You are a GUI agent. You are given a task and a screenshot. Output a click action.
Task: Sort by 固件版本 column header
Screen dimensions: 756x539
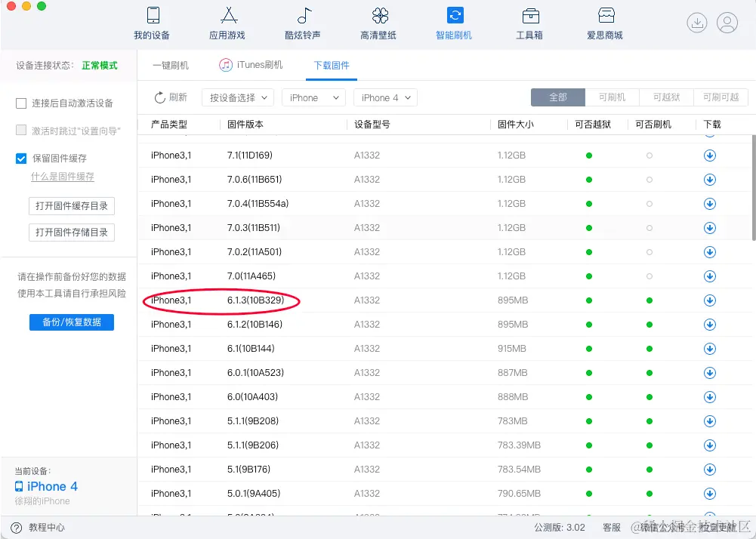coord(245,125)
